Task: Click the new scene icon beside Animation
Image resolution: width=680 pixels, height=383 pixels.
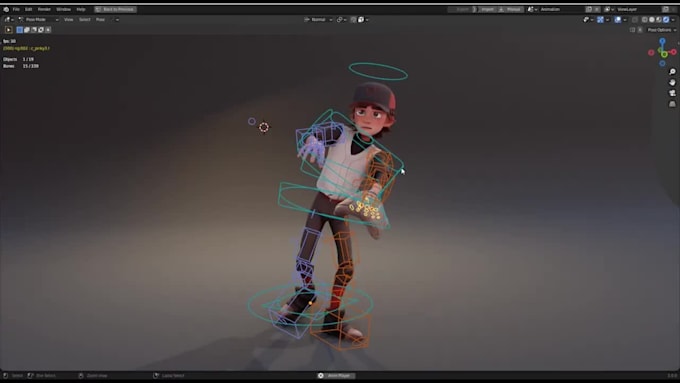Action: coord(589,9)
